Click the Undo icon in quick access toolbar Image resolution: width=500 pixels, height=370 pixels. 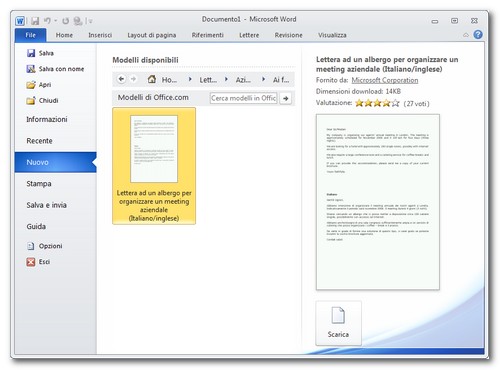47,21
